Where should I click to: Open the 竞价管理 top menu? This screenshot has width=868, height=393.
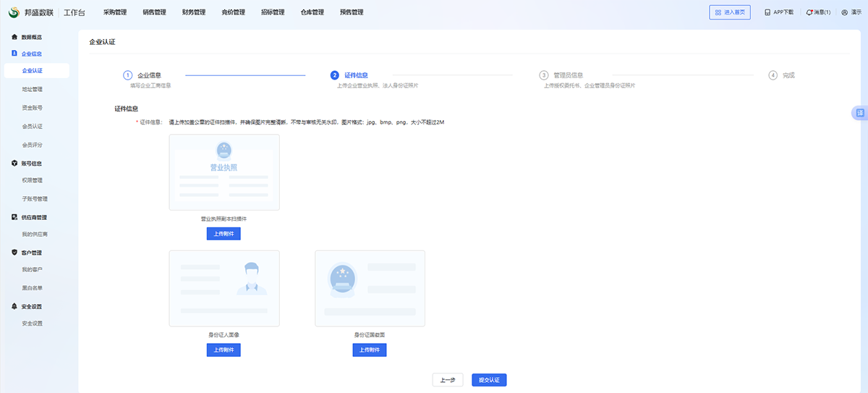pos(233,12)
